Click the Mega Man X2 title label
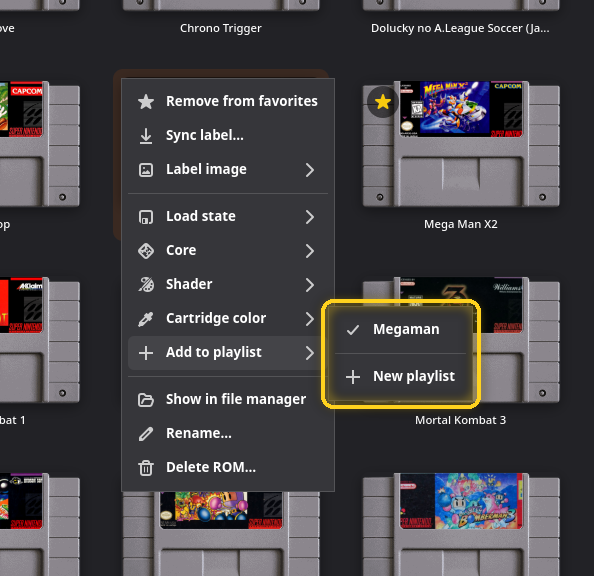Screen dimensions: 594x576 tap(461, 224)
